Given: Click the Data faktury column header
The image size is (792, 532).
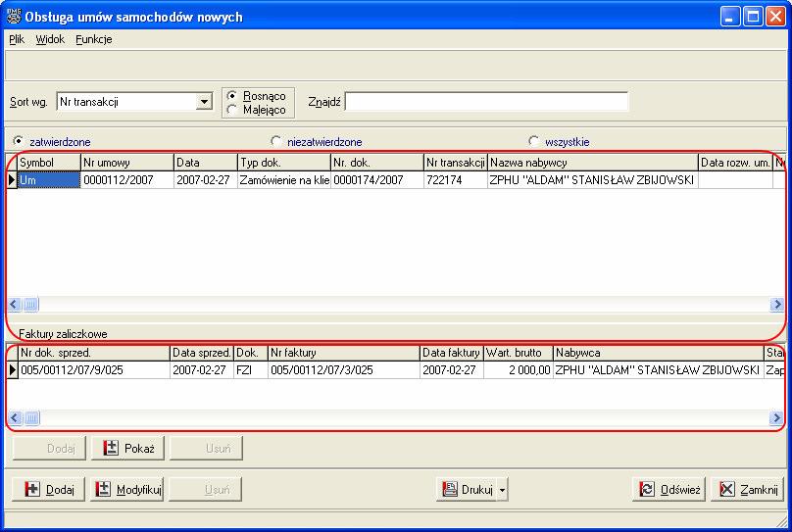Looking at the screenshot, I should tap(452, 353).
